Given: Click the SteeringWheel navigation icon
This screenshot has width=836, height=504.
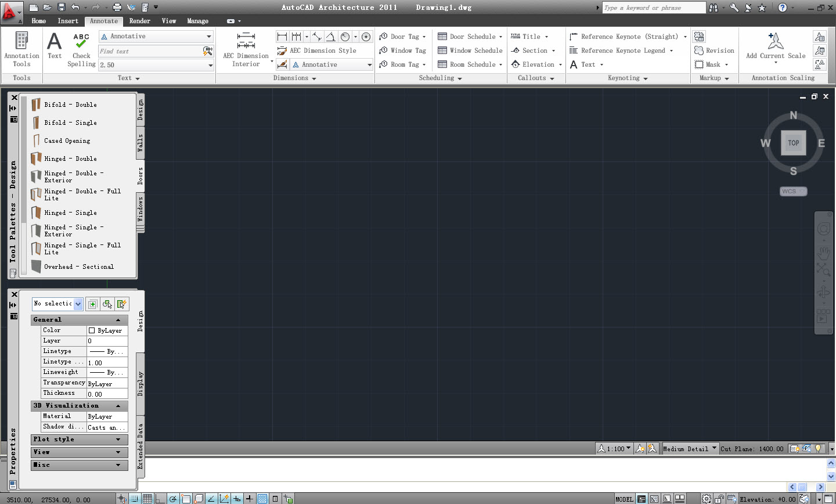Looking at the screenshot, I should (823, 229).
